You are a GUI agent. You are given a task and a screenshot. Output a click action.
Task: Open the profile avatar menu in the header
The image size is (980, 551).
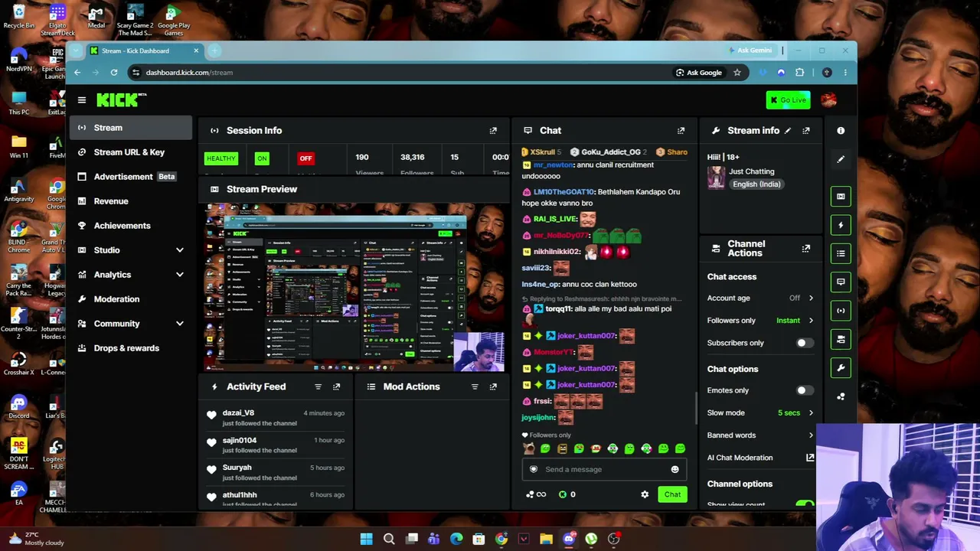828,100
